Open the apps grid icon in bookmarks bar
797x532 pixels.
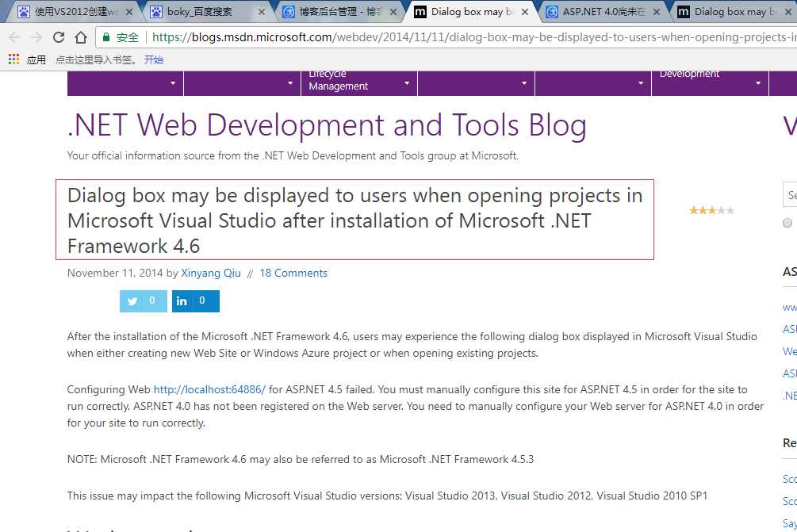13,59
